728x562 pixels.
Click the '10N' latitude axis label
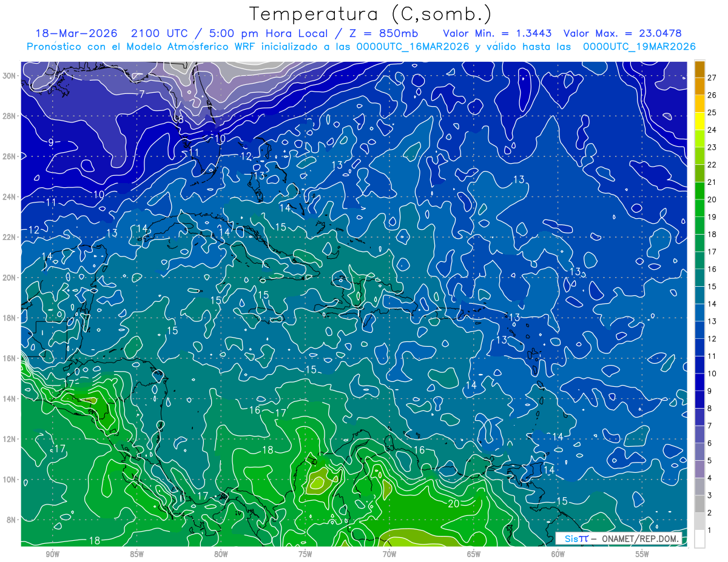(10, 480)
